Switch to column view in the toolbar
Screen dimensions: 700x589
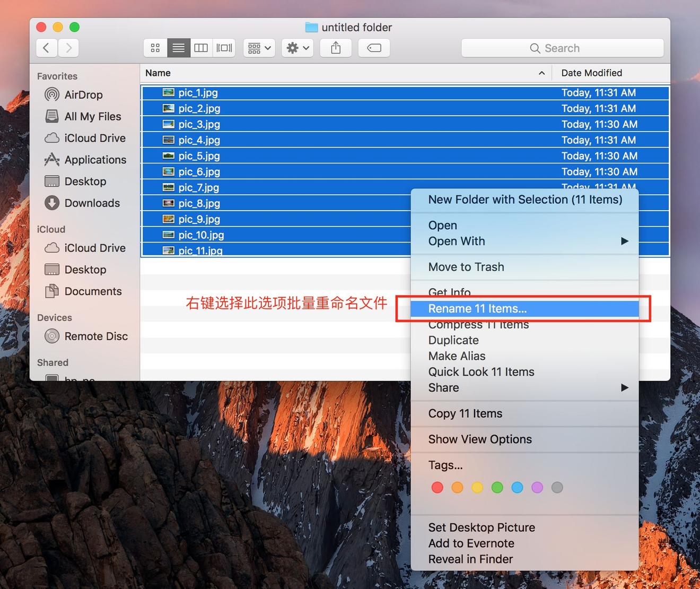[201, 48]
